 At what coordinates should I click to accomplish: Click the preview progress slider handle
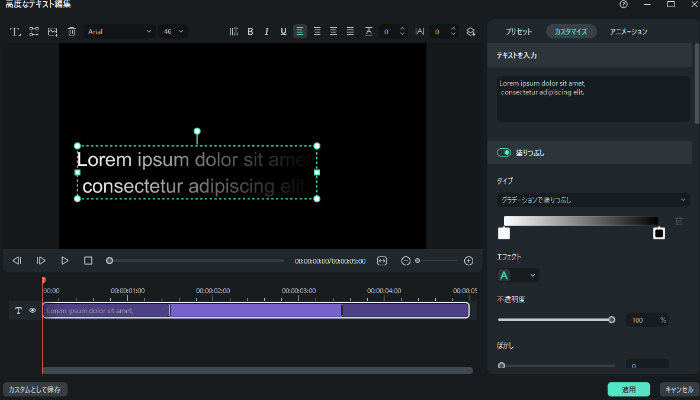(x=109, y=261)
